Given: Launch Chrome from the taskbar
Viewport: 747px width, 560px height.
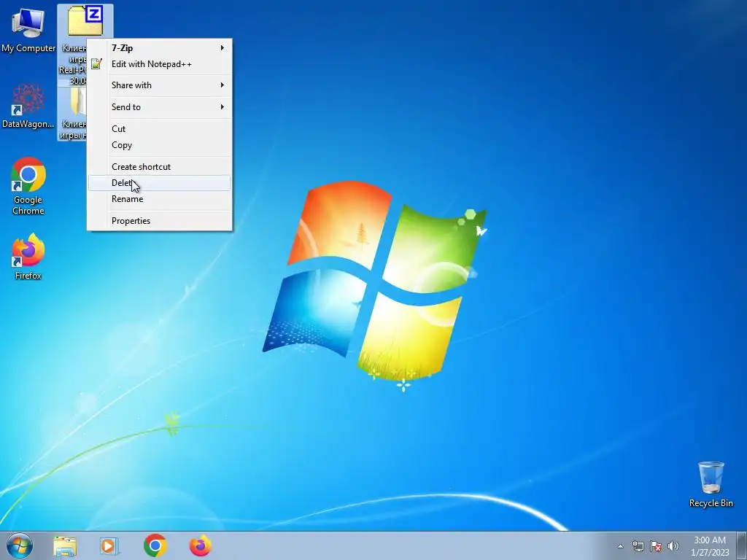Looking at the screenshot, I should [x=155, y=545].
